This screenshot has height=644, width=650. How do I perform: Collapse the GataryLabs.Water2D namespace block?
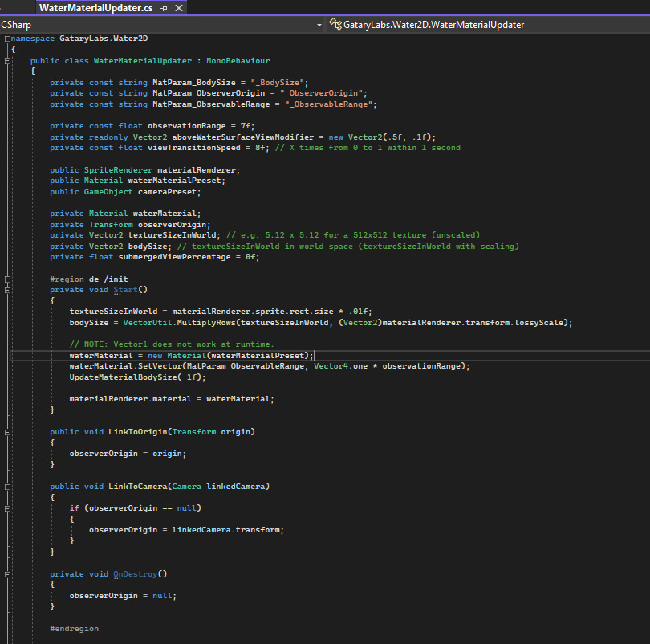click(7, 39)
